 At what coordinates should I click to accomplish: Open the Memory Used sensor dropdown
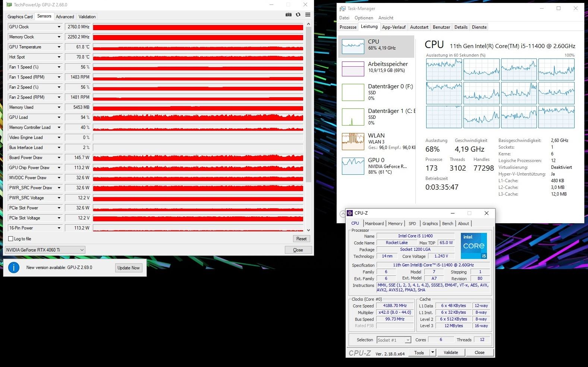[x=59, y=107]
